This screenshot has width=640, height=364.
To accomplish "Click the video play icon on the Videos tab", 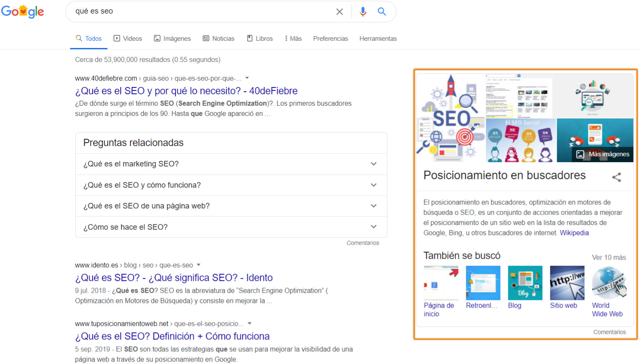I will pos(117,38).
